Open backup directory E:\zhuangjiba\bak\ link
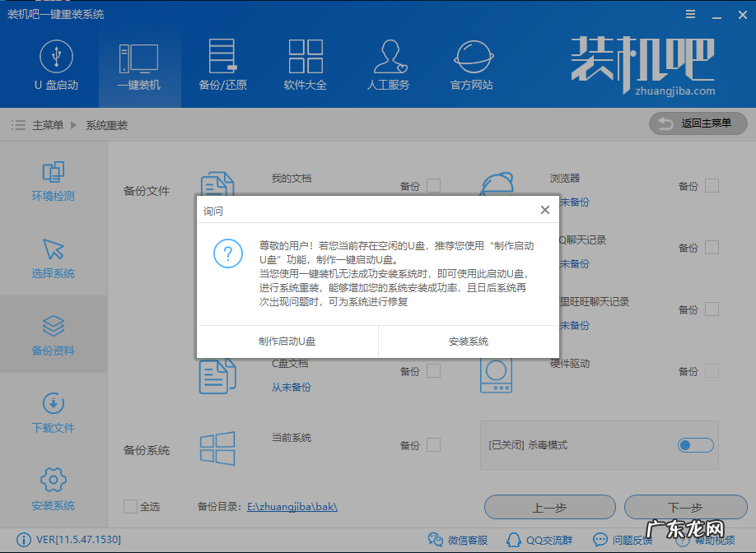The image size is (756, 553). pyautogui.click(x=292, y=507)
